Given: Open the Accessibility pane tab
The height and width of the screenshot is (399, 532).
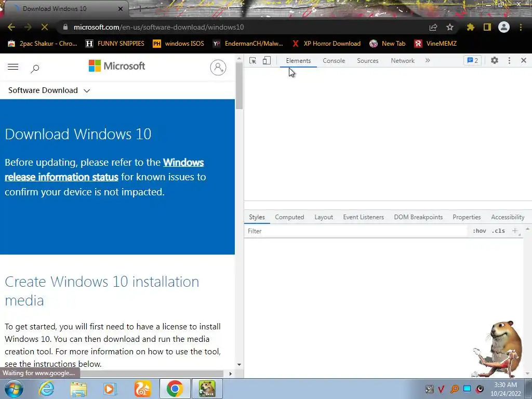Looking at the screenshot, I should (508, 217).
